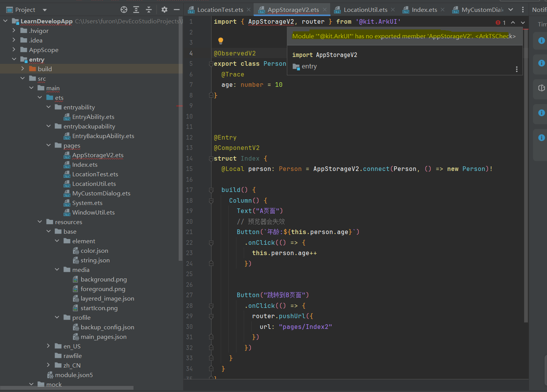Expand the en_US folder
Screen dimensions: 547x392
pyautogui.click(x=48, y=346)
